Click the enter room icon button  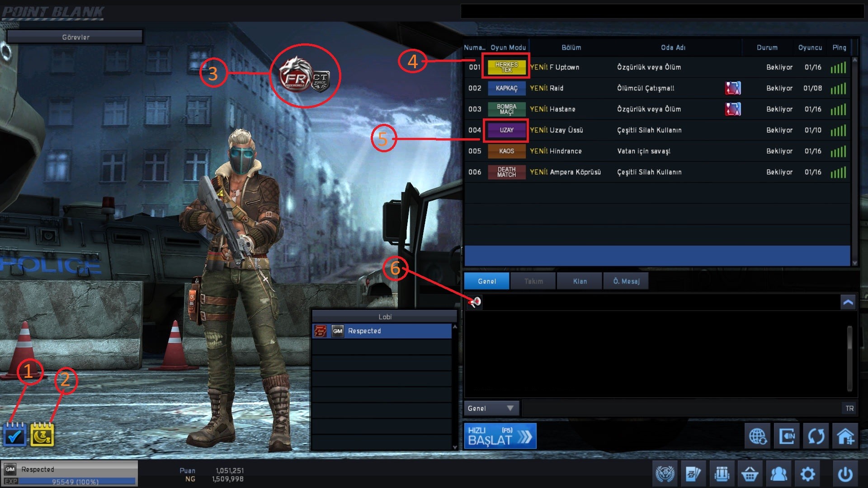[787, 436]
